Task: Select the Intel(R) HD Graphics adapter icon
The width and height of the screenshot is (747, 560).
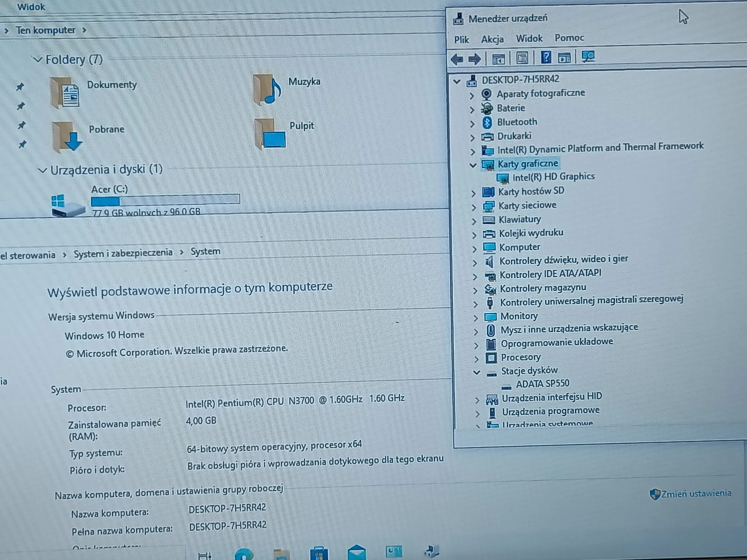Action: tap(503, 178)
